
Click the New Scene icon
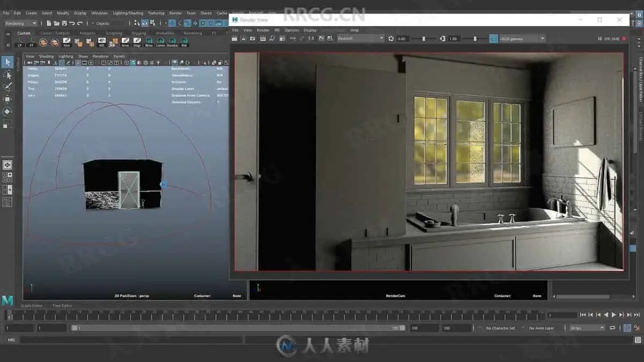coord(49,23)
